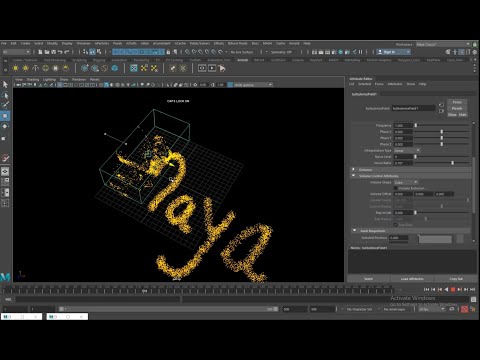The width and height of the screenshot is (480, 360).
Task: Toggle the greyed checkbox below Dist Radius
Action: click(x=396, y=225)
